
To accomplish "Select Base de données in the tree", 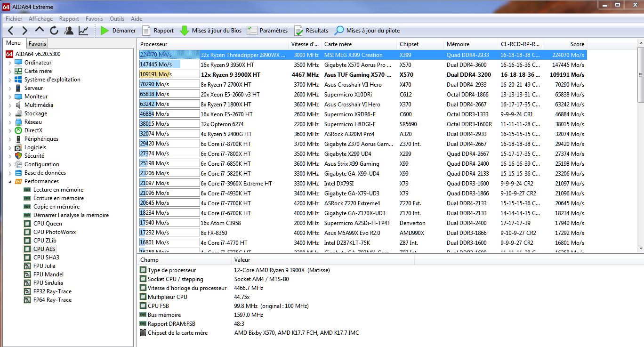I will [45, 173].
